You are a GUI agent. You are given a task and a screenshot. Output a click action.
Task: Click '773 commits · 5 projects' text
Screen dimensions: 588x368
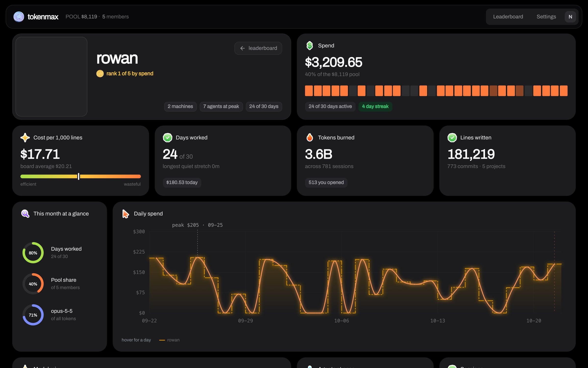pos(476,166)
